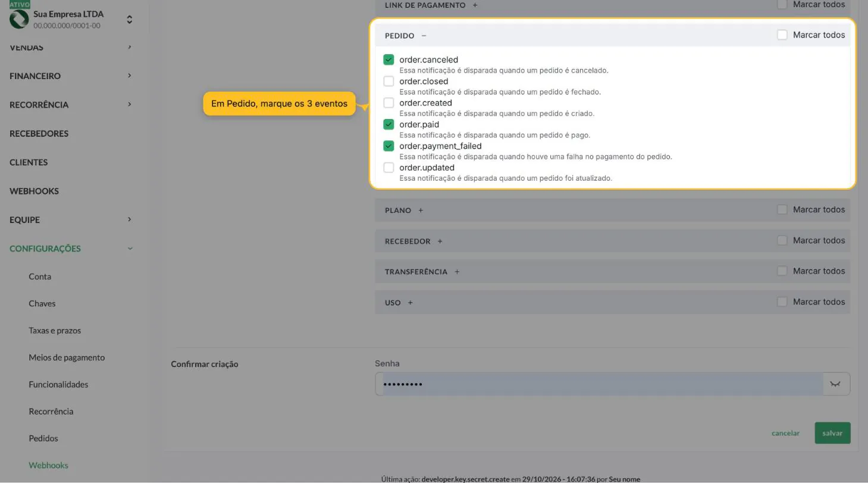Check Marcar todos for LINK DE PAGAMENTO
868x483 pixels.
782,4
